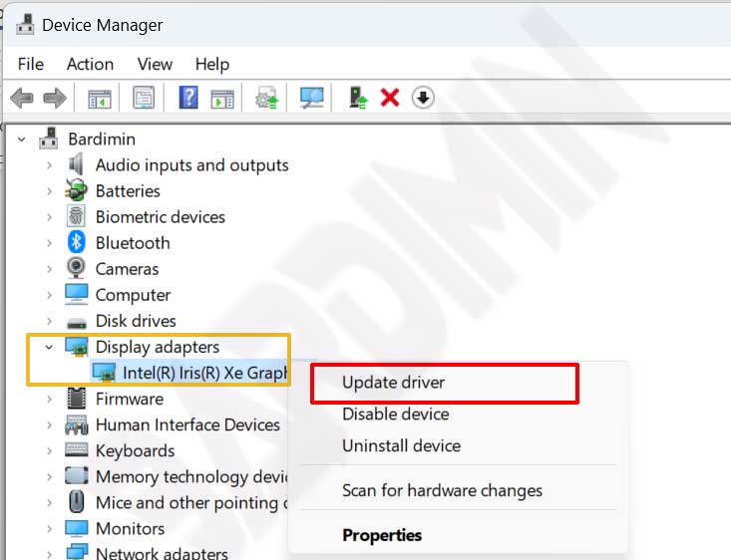Screen dimensions: 731x560
Task: Click the Mice and pointing devices icon
Action: click(77, 502)
